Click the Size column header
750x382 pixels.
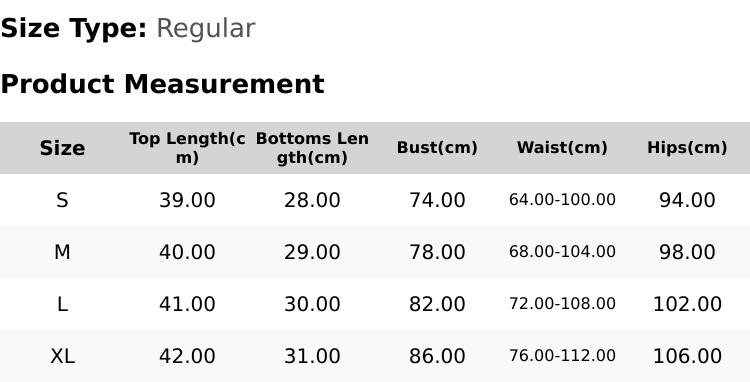62,148
